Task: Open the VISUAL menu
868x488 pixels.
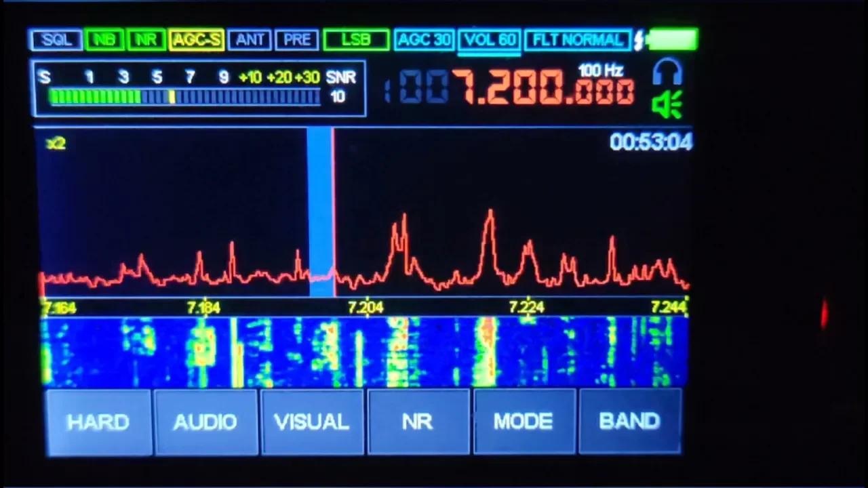Action: coord(312,422)
